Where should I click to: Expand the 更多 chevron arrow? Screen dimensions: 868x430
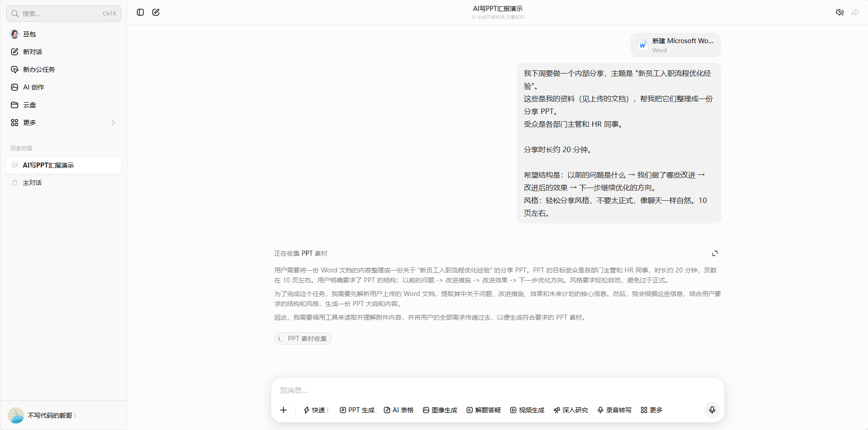tap(113, 123)
